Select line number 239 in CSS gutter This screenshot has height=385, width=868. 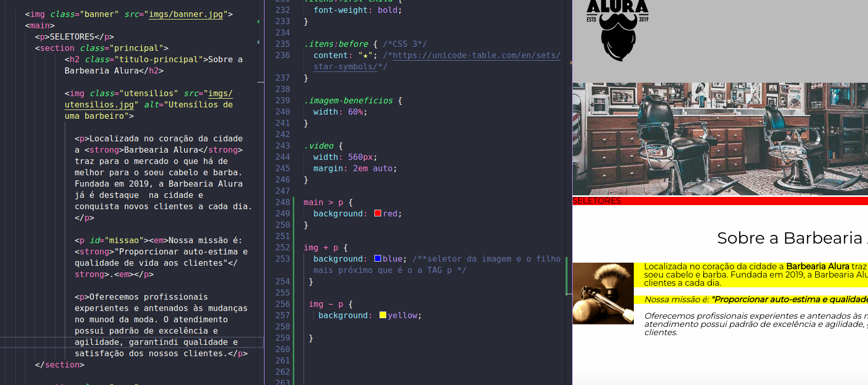pos(282,101)
